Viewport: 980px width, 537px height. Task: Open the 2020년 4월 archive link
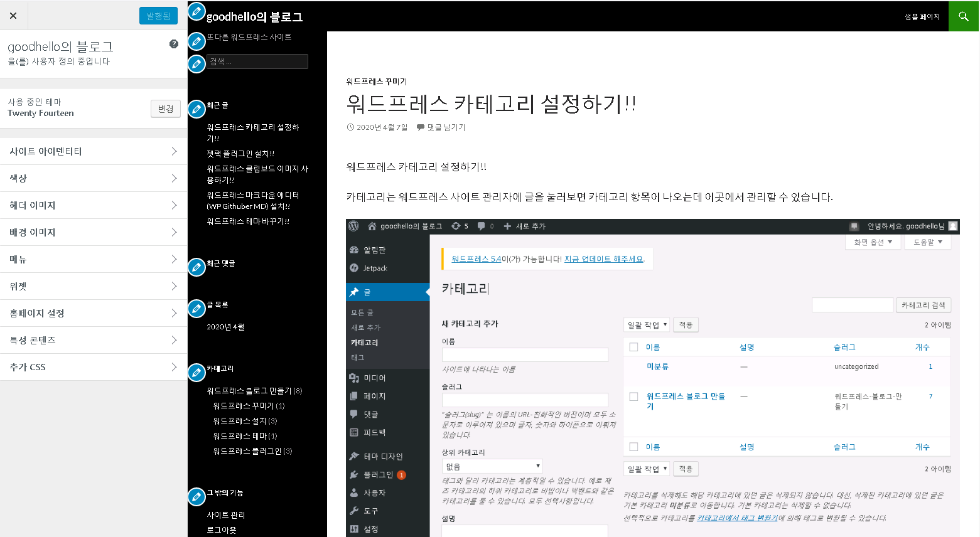tap(225, 327)
